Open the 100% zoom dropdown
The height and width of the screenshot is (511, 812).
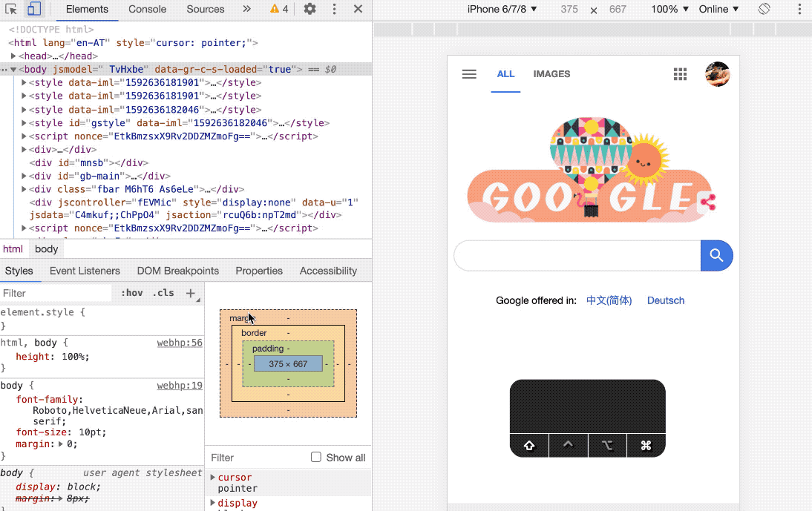(x=669, y=9)
